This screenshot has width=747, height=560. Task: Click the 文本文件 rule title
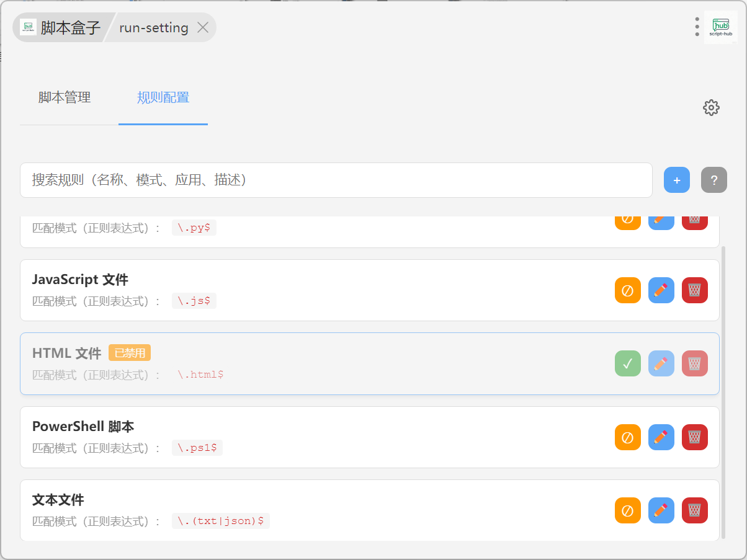point(58,500)
